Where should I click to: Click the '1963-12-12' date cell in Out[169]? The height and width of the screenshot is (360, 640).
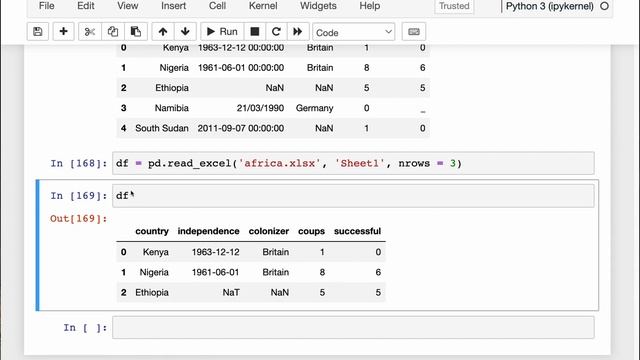click(216, 252)
